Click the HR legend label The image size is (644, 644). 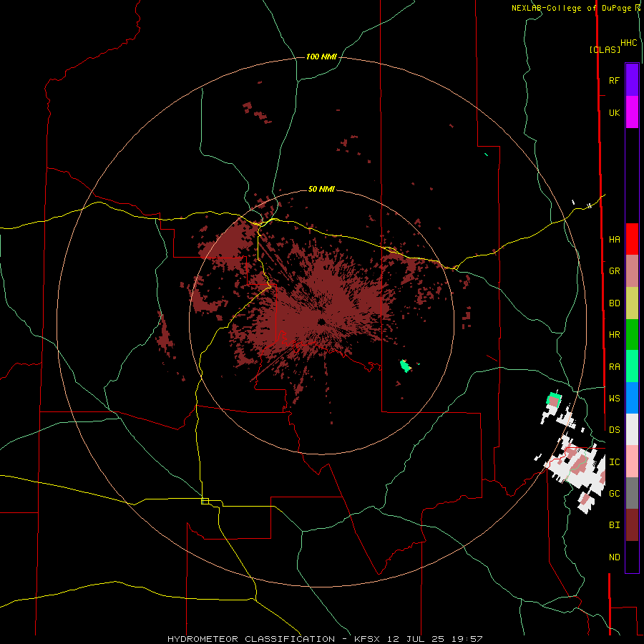click(x=614, y=335)
